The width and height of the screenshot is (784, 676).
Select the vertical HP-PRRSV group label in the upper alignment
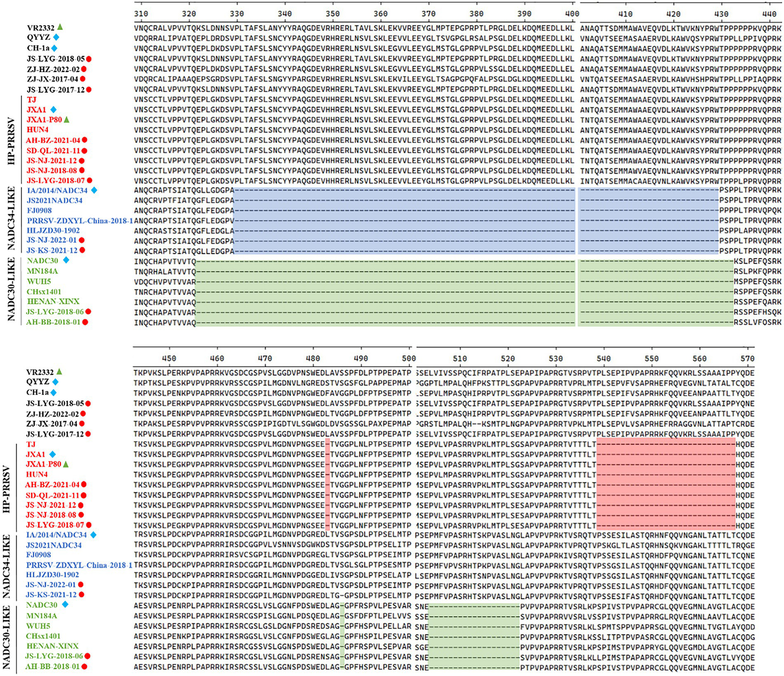coord(11,140)
